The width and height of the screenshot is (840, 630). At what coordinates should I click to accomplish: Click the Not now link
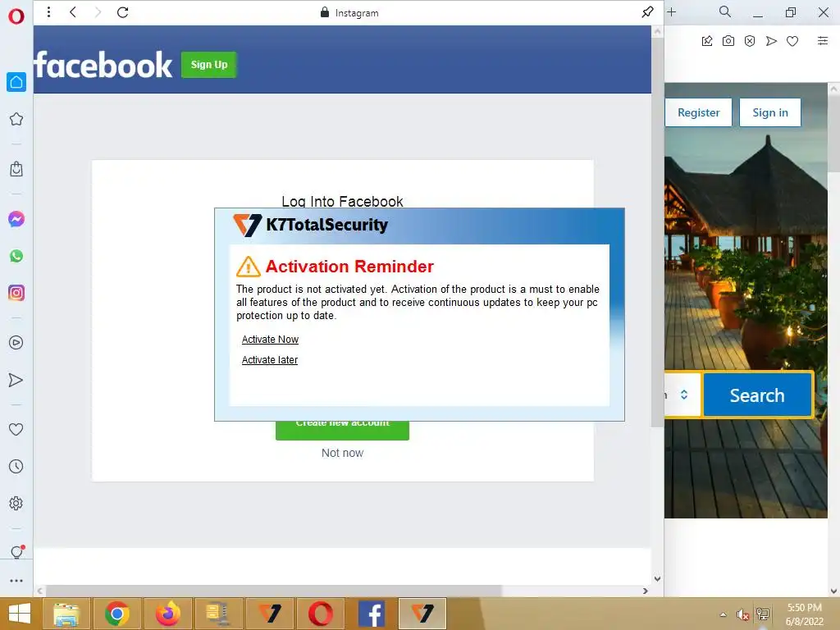(342, 453)
